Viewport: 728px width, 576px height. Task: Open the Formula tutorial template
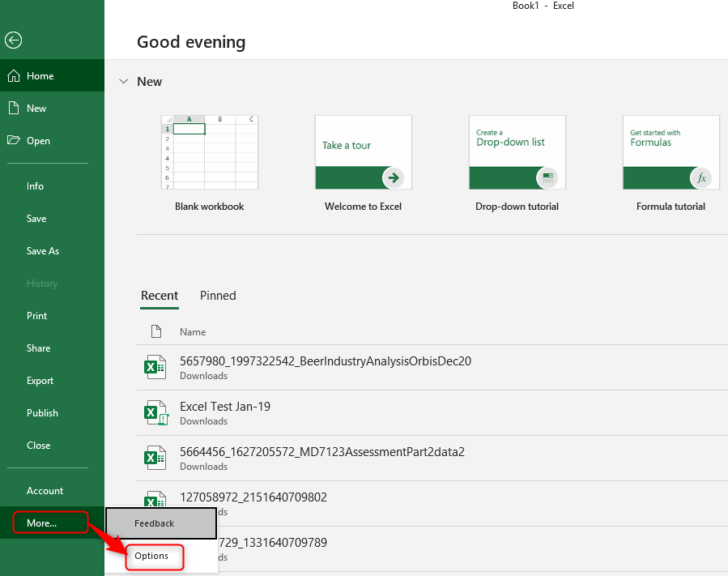pyautogui.click(x=671, y=152)
